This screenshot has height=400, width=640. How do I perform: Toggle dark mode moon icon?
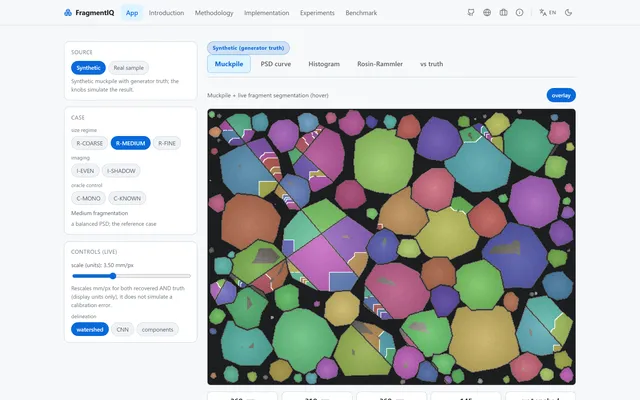(x=568, y=13)
